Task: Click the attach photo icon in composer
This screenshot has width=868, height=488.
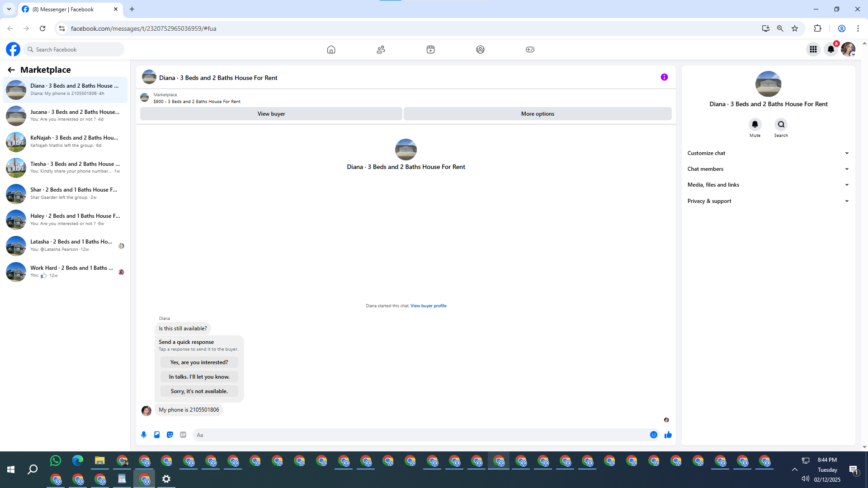Action: 157,435
